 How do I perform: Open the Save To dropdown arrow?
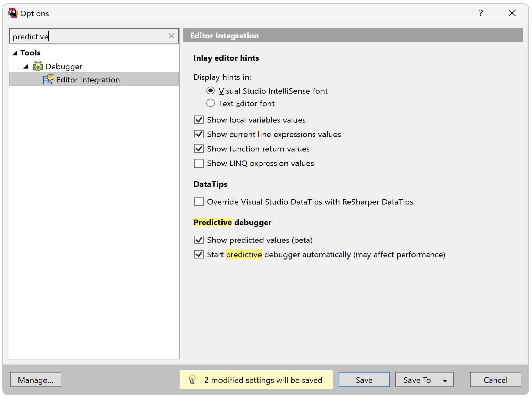pos(445,380)
